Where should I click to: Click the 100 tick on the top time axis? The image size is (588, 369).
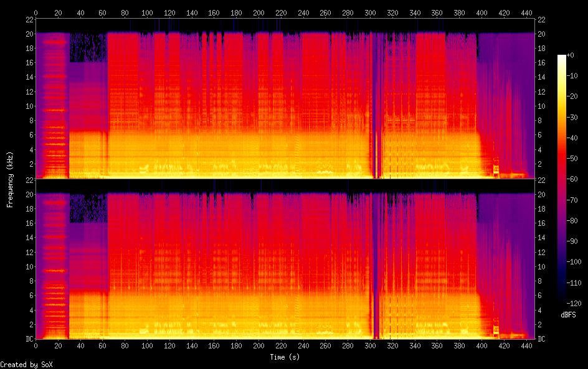point(147,12)
